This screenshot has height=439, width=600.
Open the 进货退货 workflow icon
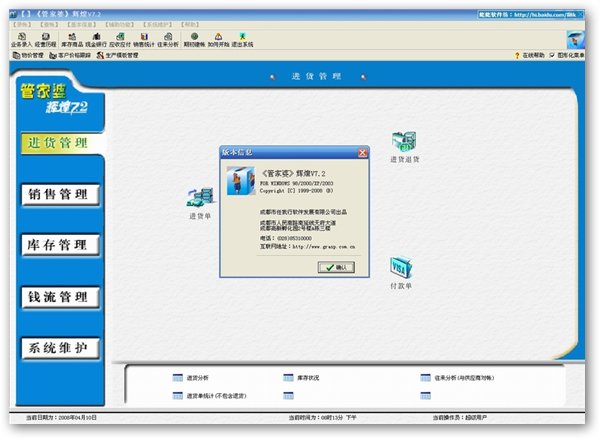(404, 145)
